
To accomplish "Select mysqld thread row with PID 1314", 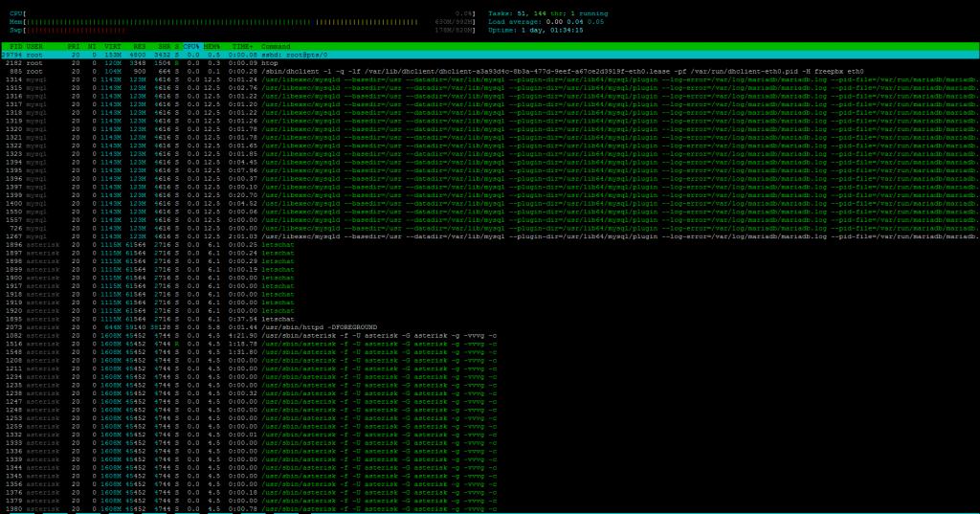I will pyautogui.click(x=490, y=79).
